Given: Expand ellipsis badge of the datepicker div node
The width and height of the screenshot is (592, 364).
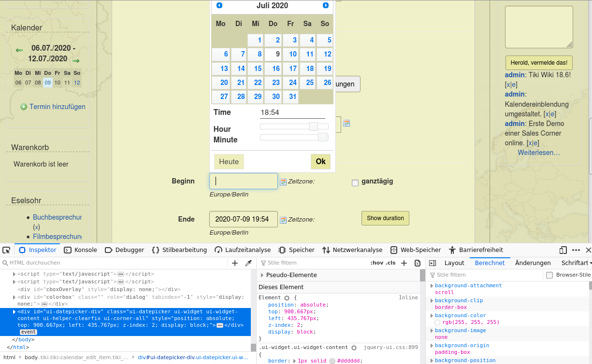Looking at the screenshot, I should (x=220, y=326).
